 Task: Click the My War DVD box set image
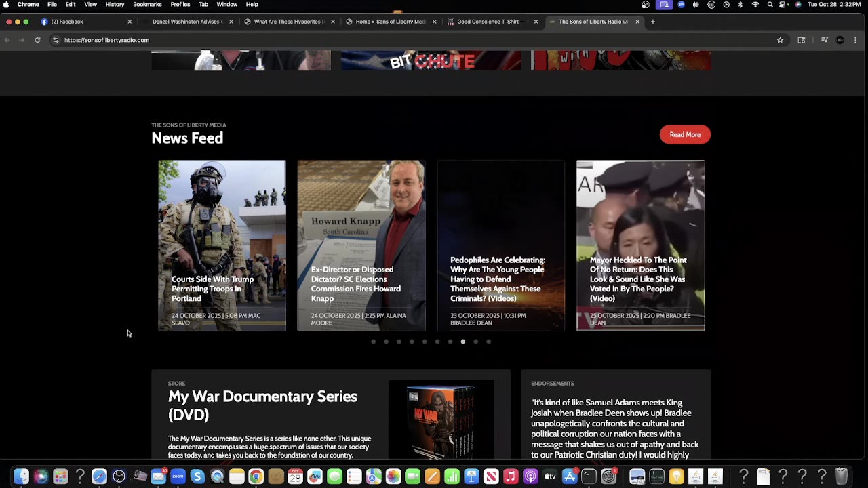(x=441, y=420)
